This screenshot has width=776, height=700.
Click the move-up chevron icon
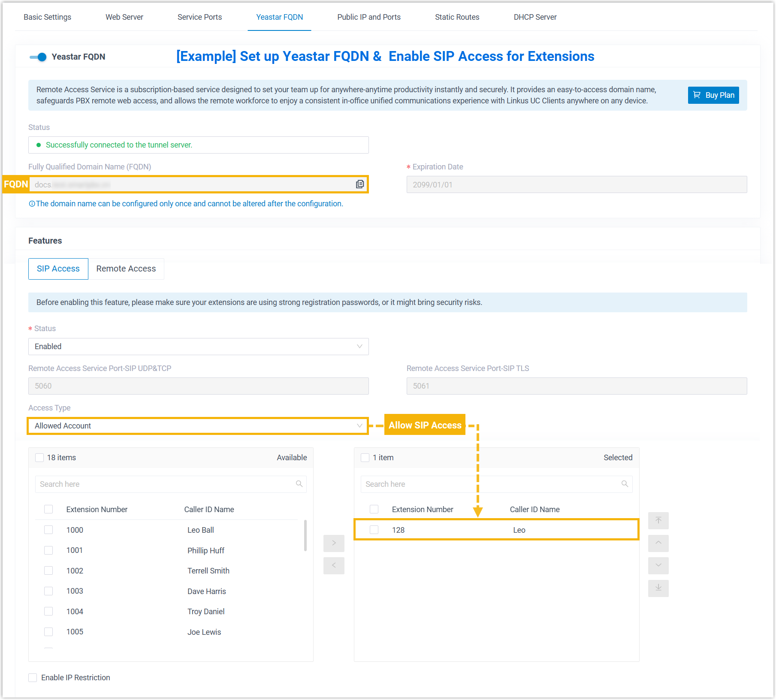658,543
